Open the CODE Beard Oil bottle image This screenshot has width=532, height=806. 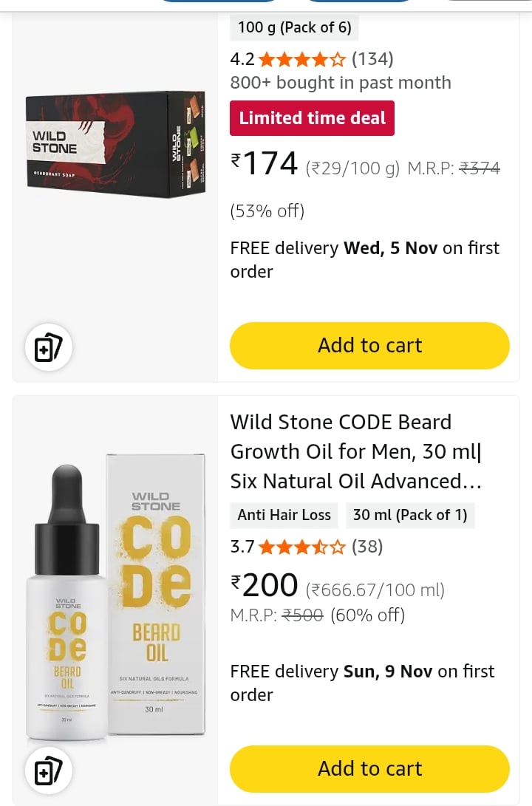[115, 598]
